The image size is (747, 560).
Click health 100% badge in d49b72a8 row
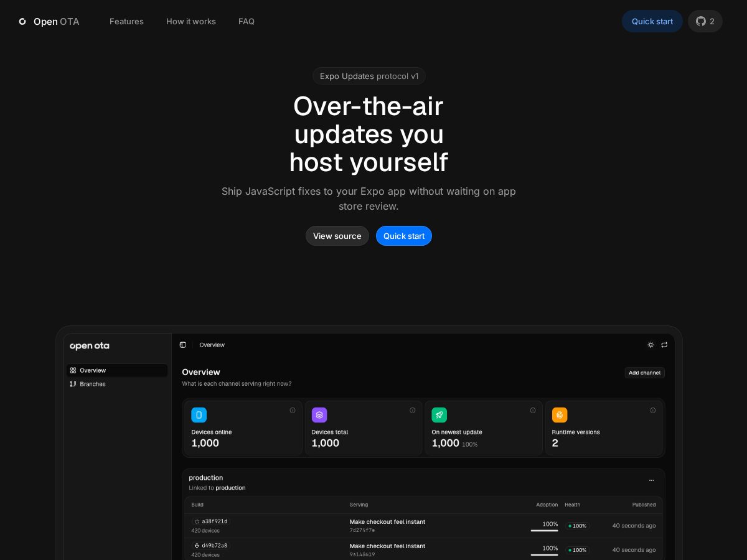(577, 550)
